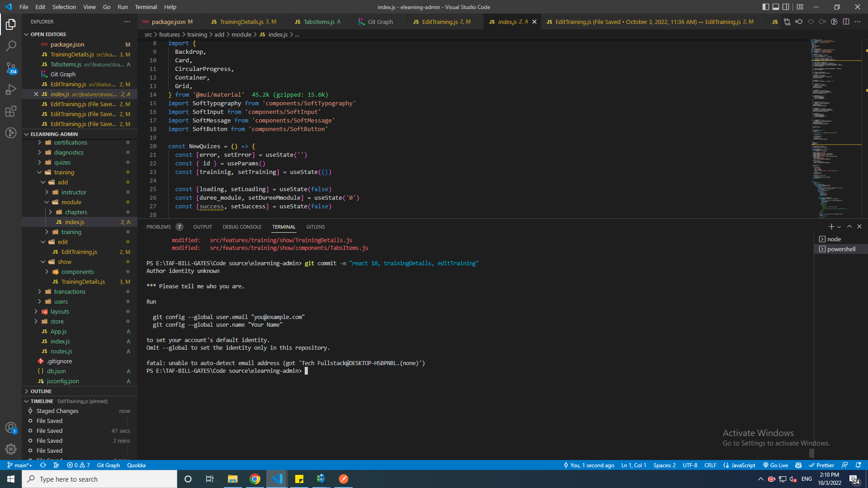The width and height of the screenshot is (868, 488).
Task: Toggle the primary sidebar layout button
Action: [765, 7]
